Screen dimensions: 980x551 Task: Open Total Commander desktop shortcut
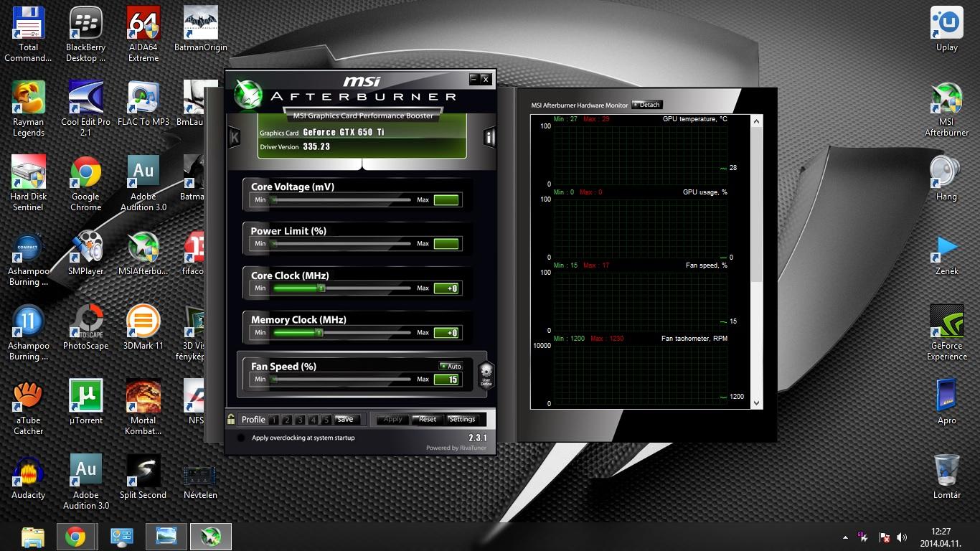(x=28, y=34)
